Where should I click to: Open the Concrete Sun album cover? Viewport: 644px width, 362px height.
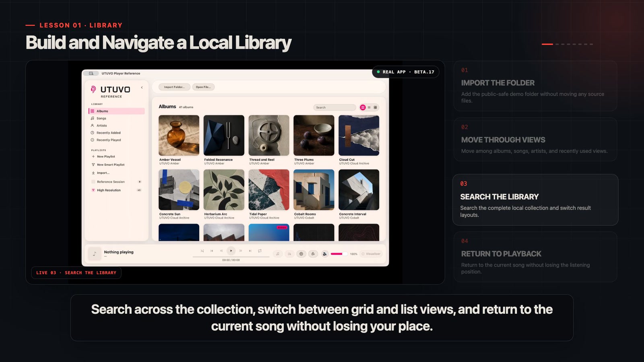click(x=179, y=189)
